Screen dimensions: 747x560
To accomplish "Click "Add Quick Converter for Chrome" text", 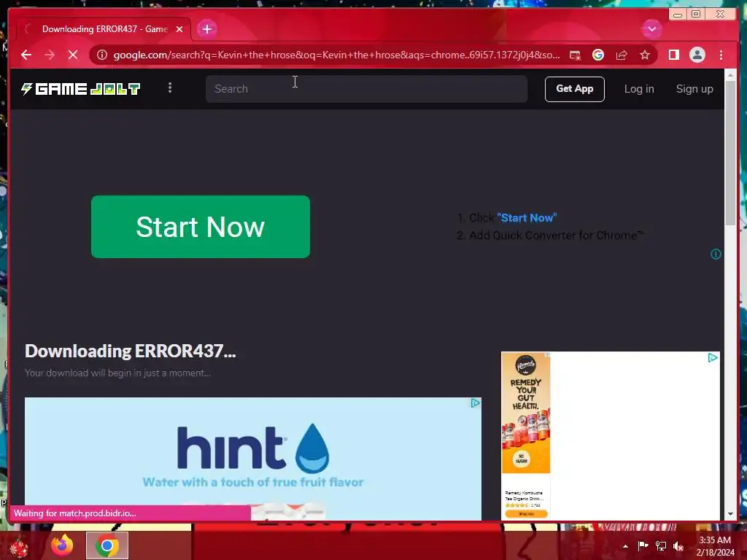I will pyautogui.click(x=556, y=236).
